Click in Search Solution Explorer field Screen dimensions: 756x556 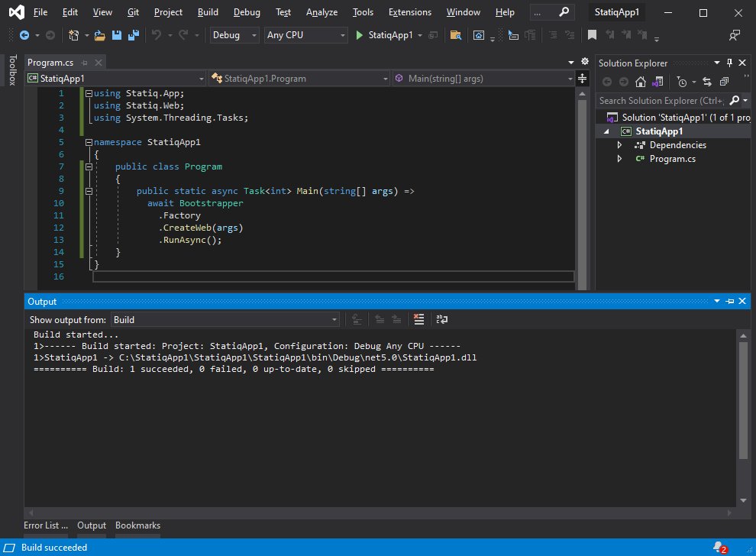[x=661, y=100]
